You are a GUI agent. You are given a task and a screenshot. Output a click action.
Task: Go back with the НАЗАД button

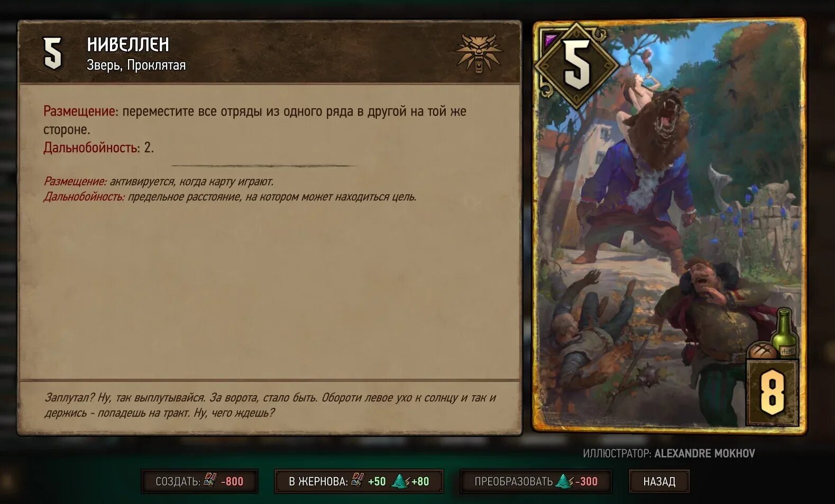(x=659, y=481)
